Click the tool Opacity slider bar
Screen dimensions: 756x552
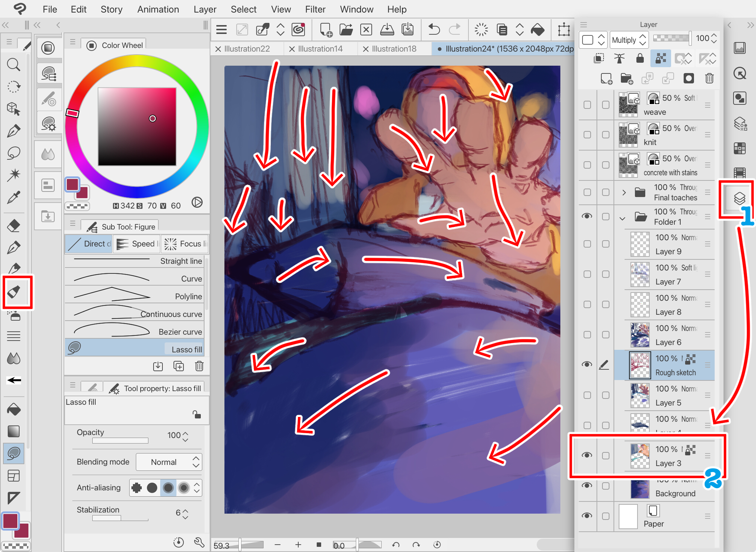point(120,441)
